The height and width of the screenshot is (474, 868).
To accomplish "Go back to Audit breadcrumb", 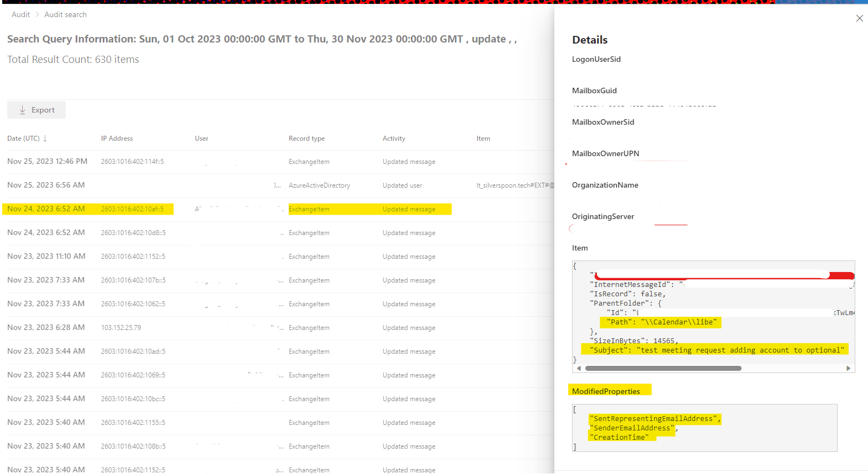I will pyautogui.click(x=21, y=14).
